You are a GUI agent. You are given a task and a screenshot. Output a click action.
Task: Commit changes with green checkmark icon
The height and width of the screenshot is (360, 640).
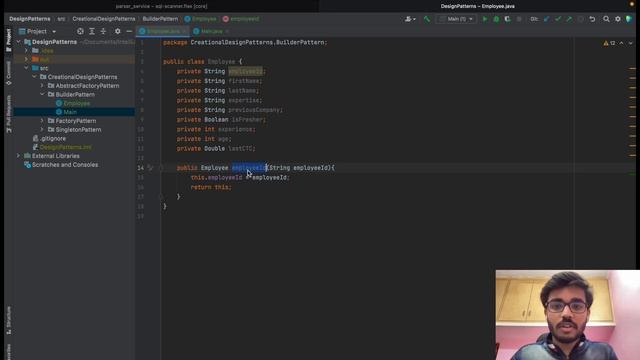tap(558, 19)
